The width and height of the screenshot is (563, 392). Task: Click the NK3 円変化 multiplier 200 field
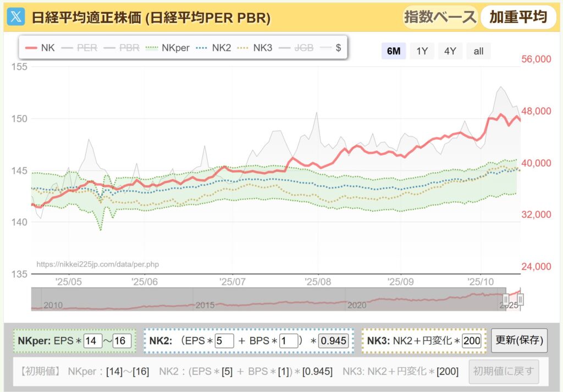(x=472, y=341)
